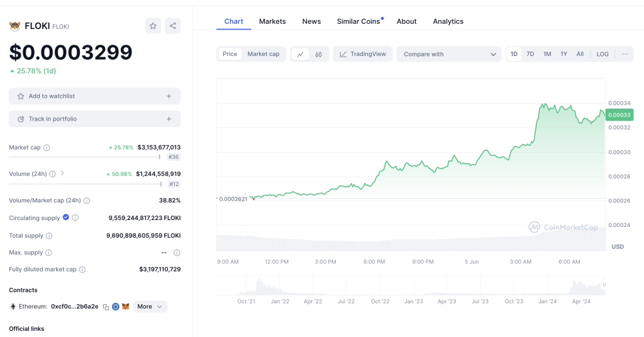Open the About tab
This screenshot has width=644, height=337.
coord(407,21)
